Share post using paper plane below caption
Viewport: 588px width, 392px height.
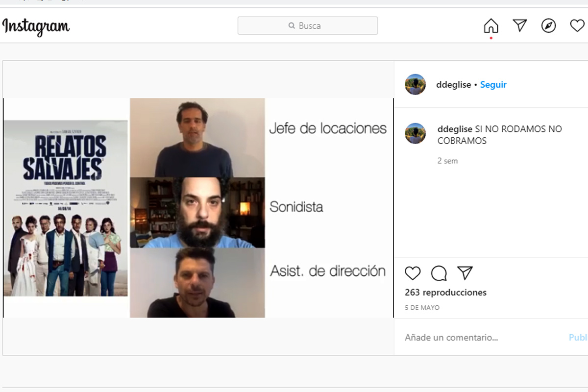[465, 273]
